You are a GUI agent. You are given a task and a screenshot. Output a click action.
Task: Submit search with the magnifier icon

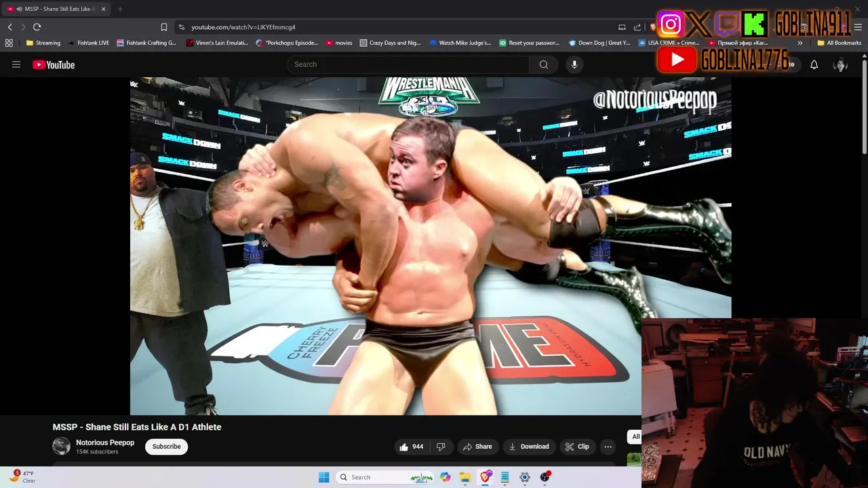click(x=544, y=64)
